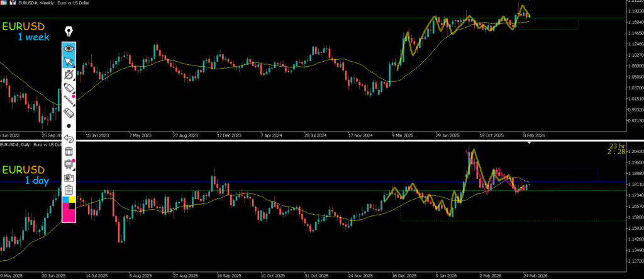Click the second icon in weekly chart header
Screen dimensions: 644x279
pos(13,3)
